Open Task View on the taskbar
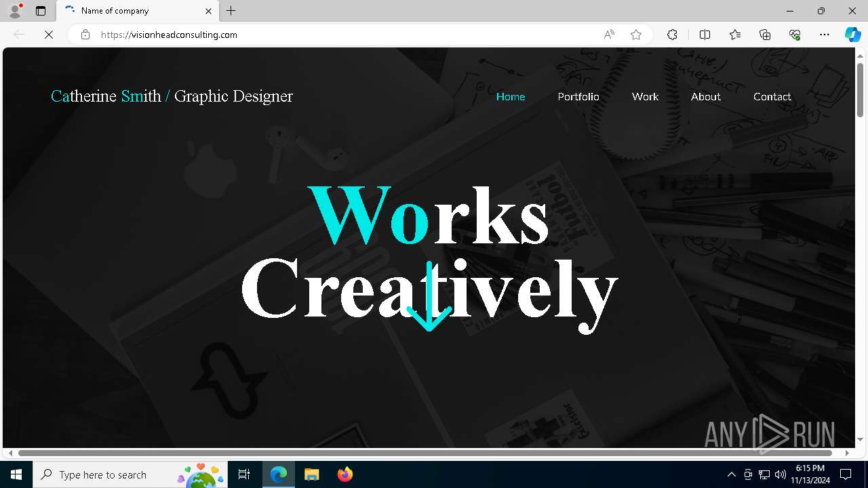Viewport: 868px width, 488px height. (245, 474)
